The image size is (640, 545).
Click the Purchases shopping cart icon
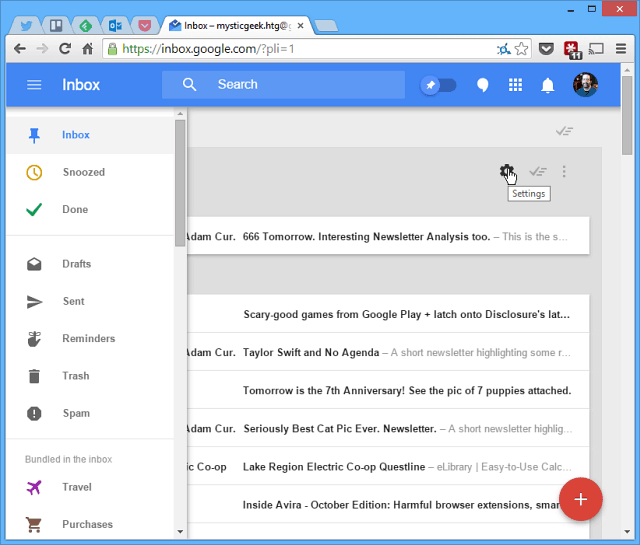click(34, 525)
